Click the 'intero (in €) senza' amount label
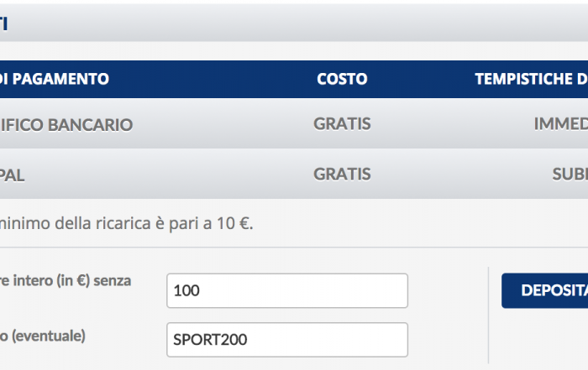 click(66, 281)
